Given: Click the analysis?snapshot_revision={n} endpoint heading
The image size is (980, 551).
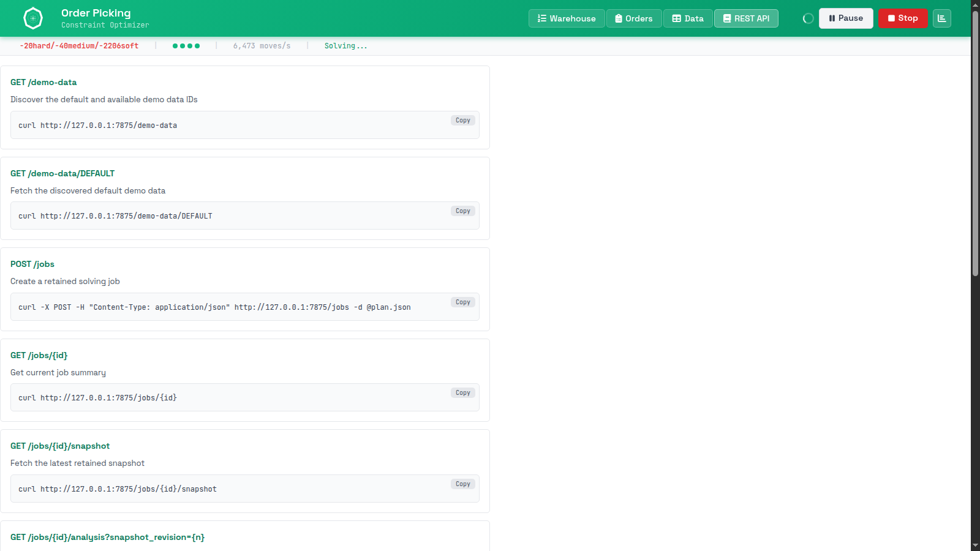Looking at the screenshot, I should (x=107, y=537).
